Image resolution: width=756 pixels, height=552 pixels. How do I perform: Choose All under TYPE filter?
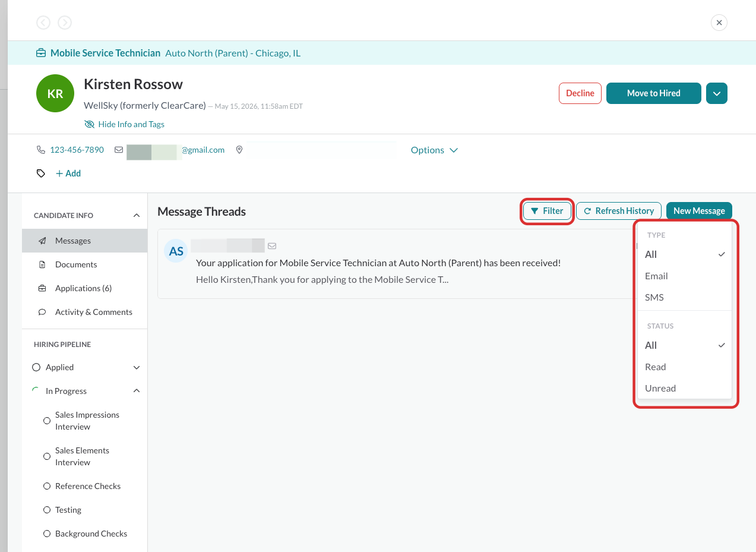[685, 254]
